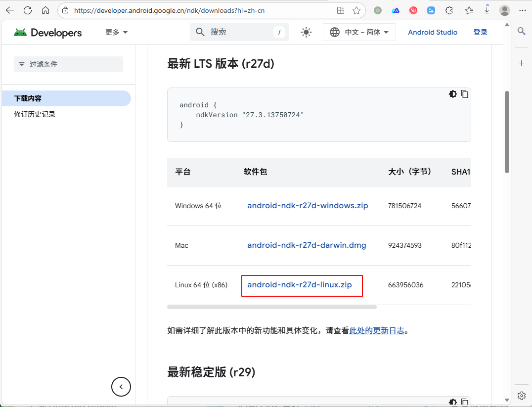532x407 pixels.
Task: Select 下载内容 in sidebar
Action: pyautogui.click(x=66, y=98)
